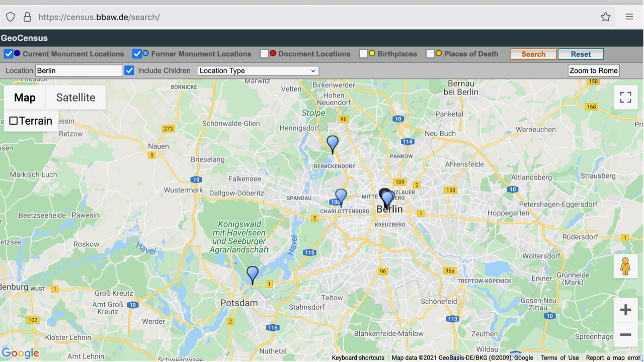Click the browser shield tracking protection icon
Image resolution: width=644 pixels, height=362 pixels.
[x=10, y=17]
